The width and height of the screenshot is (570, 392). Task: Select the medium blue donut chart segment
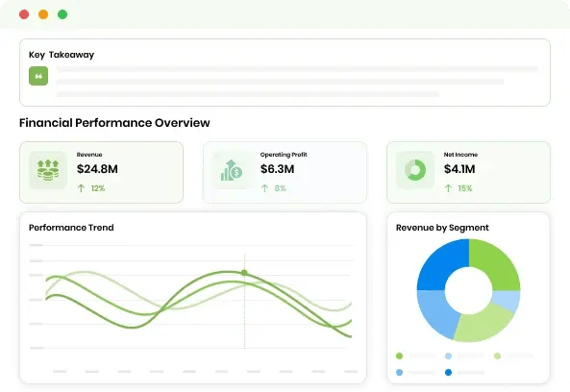tap(435, 312)
